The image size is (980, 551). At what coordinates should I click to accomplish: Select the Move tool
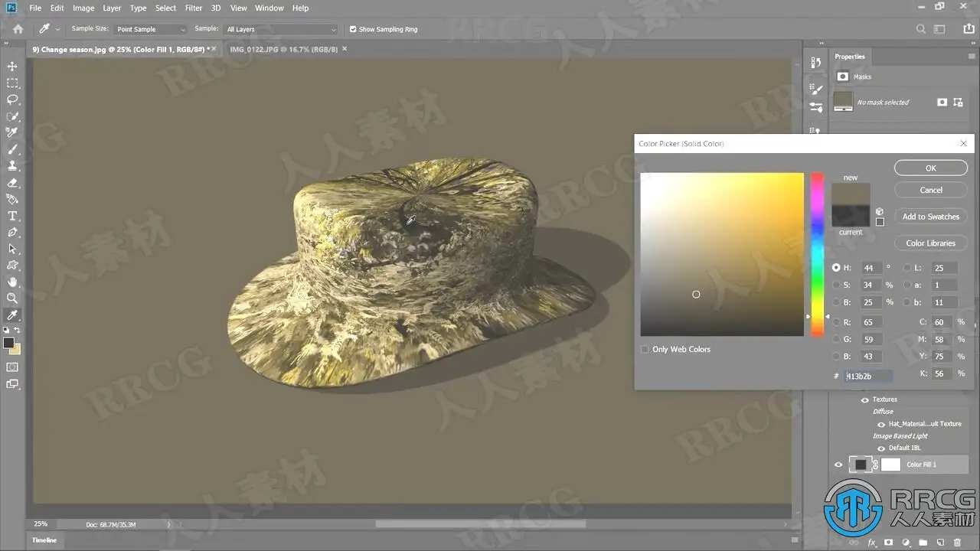pos(12,67)
